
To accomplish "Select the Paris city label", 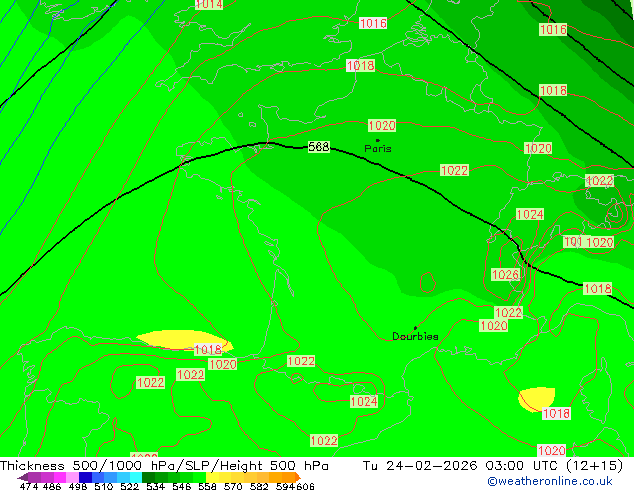I will click(378, 149).
